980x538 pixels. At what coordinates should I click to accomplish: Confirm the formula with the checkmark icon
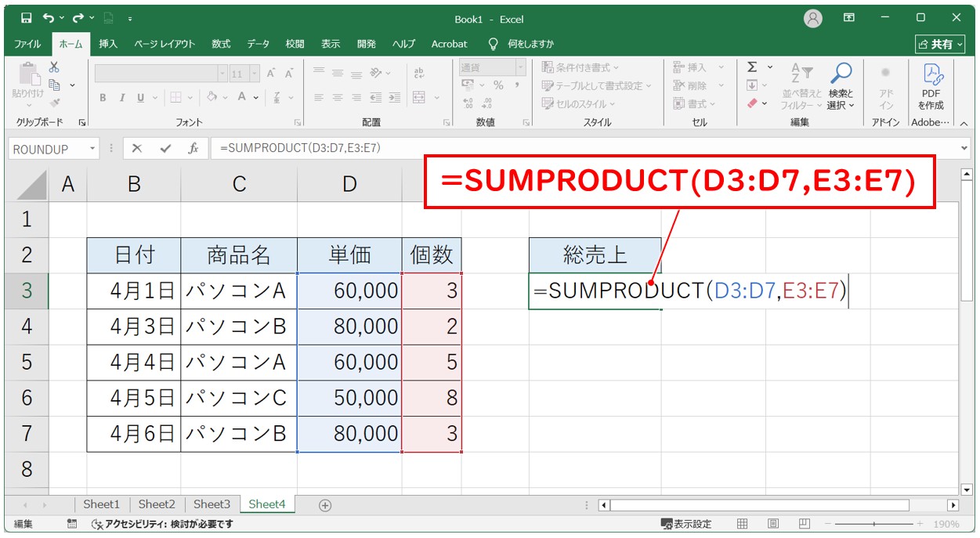165,148
